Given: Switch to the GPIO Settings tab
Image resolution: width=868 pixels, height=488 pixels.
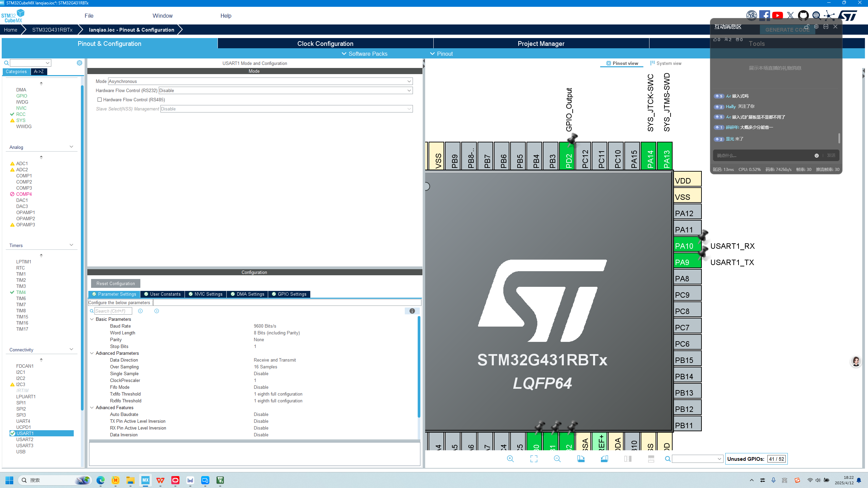Looking at the screenshot, I should point(289,294).
